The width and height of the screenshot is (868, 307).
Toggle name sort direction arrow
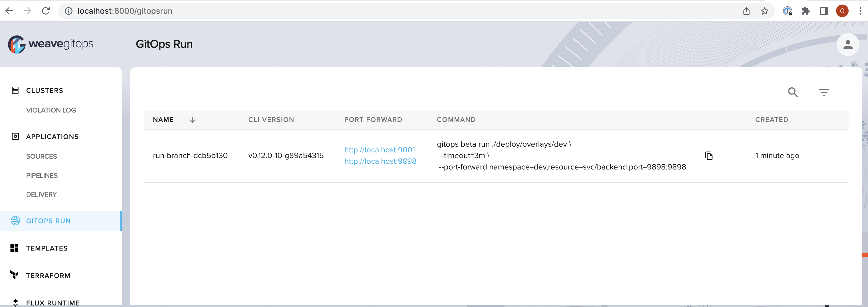tap(192, 120)
